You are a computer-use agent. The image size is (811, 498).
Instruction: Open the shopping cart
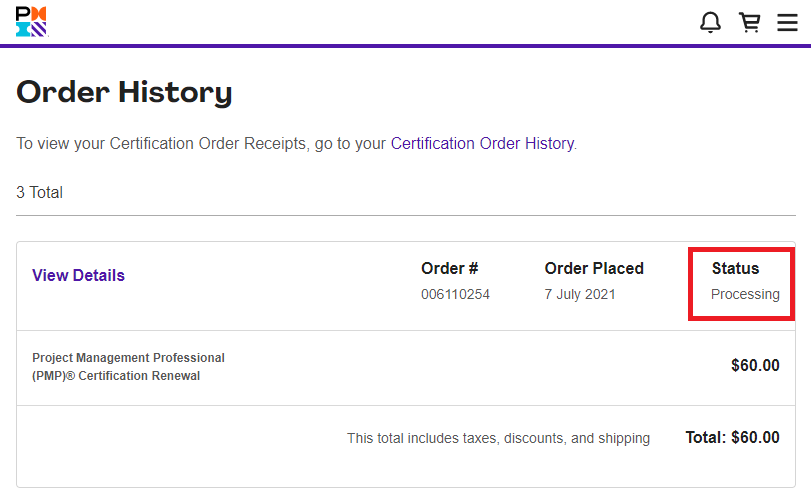749,22
